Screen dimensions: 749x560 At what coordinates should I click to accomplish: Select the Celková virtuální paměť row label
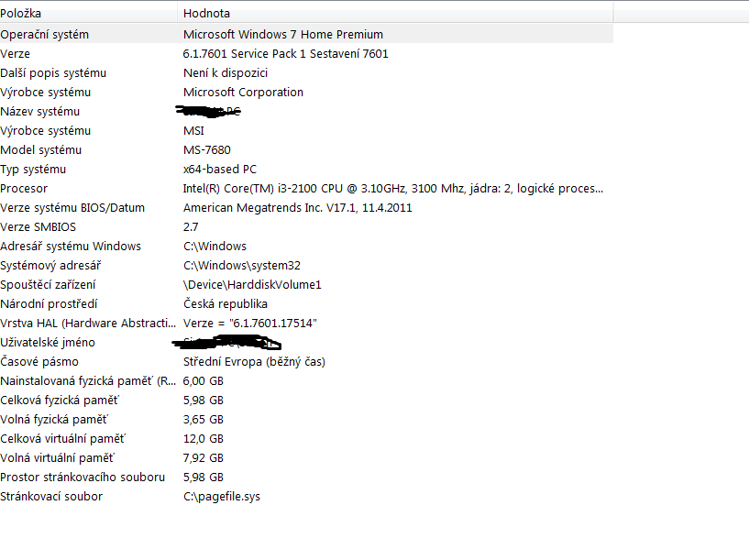(62, 439)
